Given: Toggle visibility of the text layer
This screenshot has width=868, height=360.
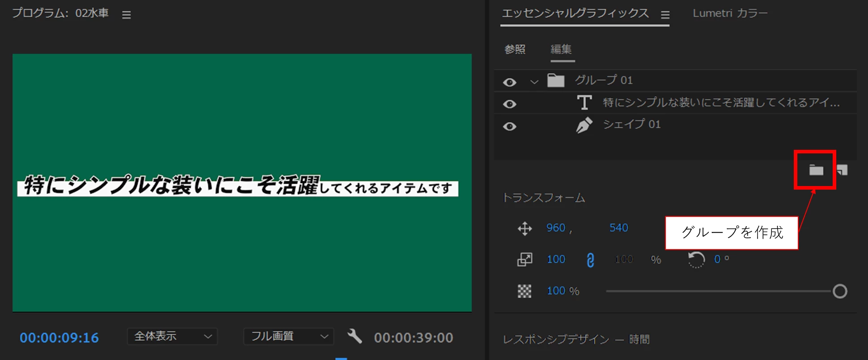Looking at the screenshot, I should coord(510,104).
